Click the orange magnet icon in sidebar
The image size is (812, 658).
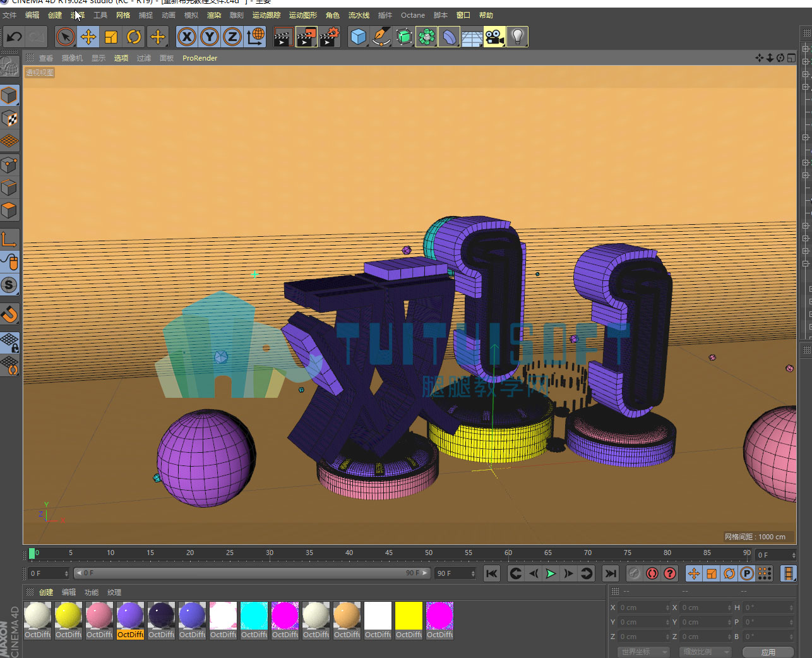click(x=9, y=314)
